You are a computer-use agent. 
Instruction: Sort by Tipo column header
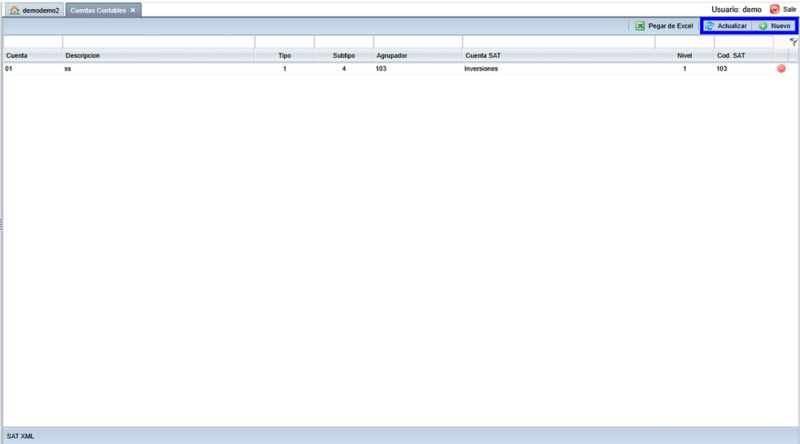(x=285, y=55)
